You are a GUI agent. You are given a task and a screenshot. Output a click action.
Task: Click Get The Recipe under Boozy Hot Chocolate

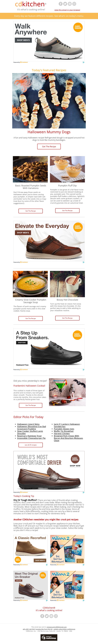coord(67,318)
